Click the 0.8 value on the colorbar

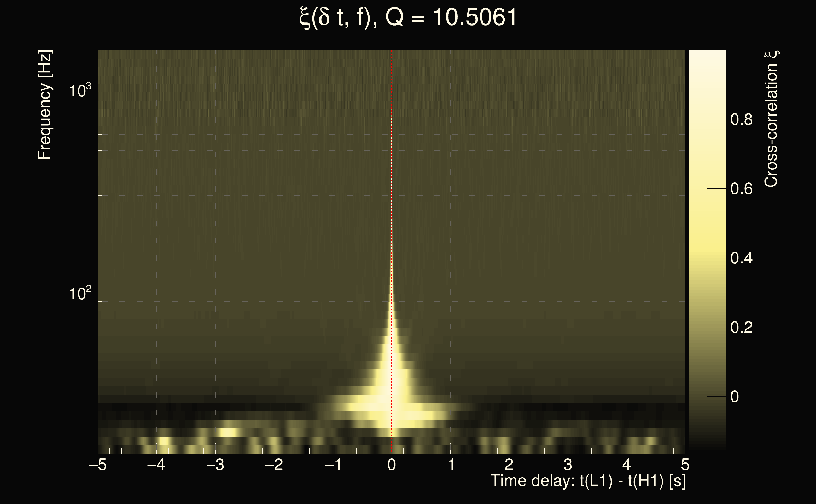click(741, 119)
